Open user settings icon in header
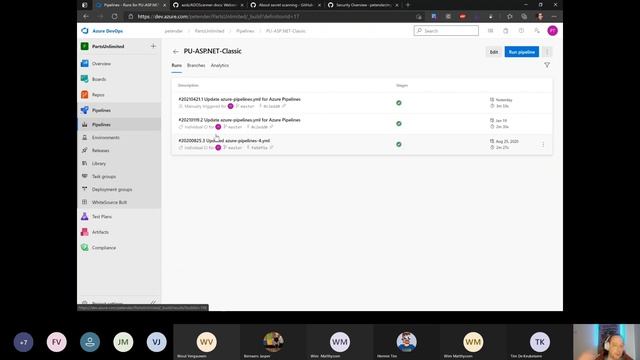640x360 pixels. coord(537,31)
